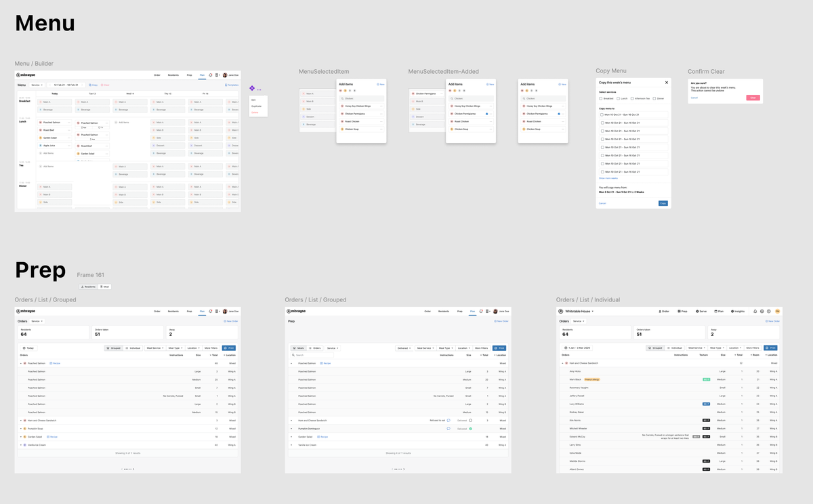This screenshot has height=504, width=813.
Task: Tick the Dinner checkbox in the Copy Menu dialog
Action: click(x=654, y=98)
